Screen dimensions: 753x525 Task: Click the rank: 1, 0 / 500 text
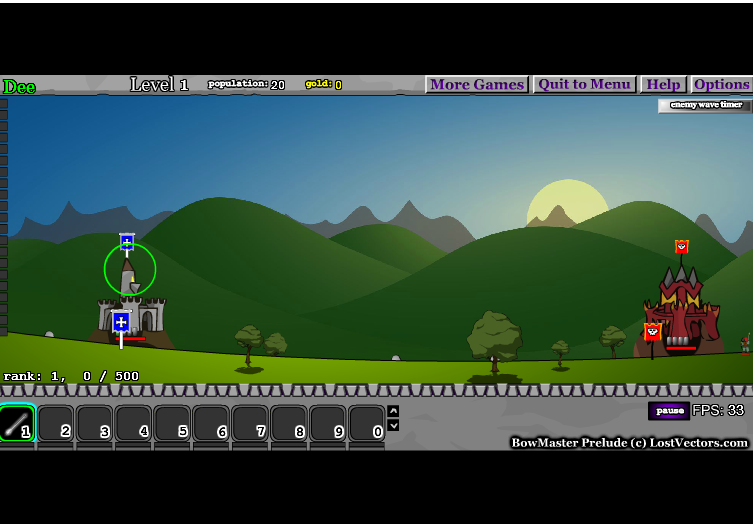[x=71, y=376]
